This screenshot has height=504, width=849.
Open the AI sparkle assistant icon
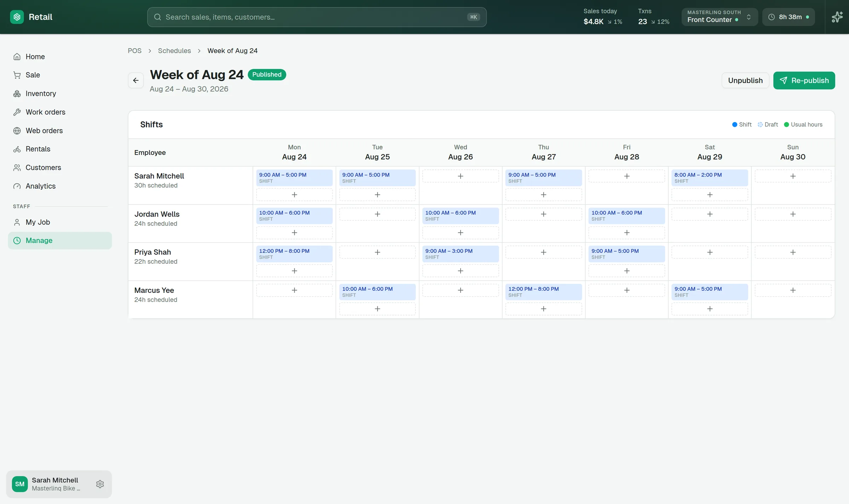pos(837,17)
